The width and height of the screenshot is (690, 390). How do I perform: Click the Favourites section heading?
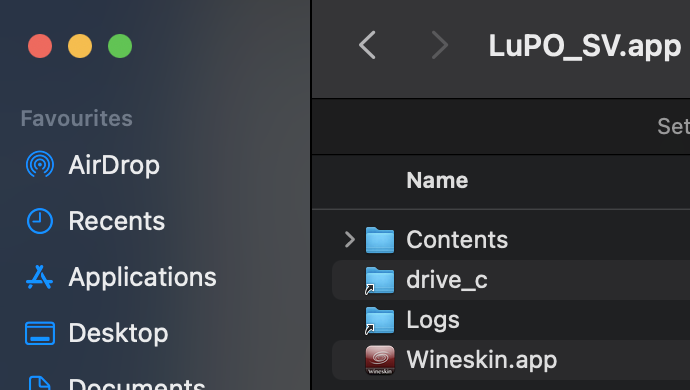click(x=77, y=118)
